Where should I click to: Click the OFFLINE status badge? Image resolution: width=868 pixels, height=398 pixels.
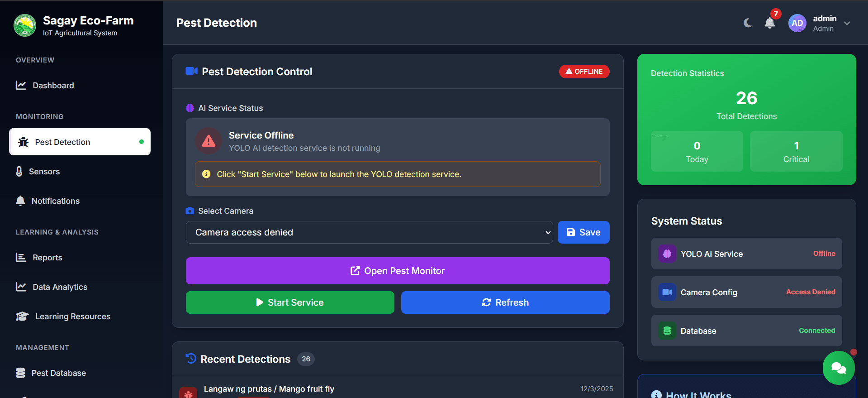coord(584,72)
